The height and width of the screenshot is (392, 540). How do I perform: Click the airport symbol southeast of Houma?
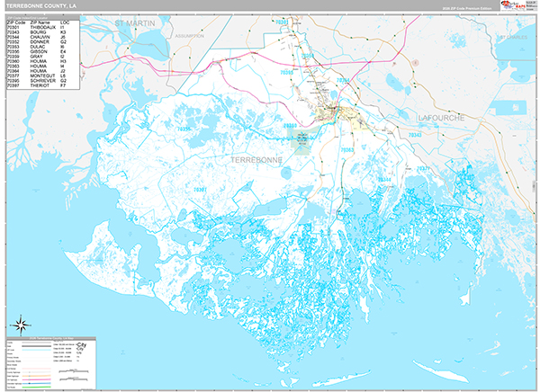(361, 122)
